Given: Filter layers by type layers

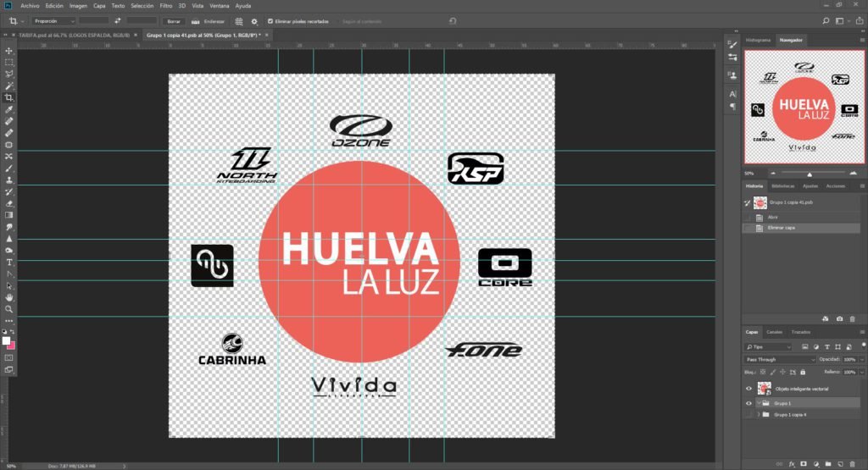Looking at the screenshot, I should coord(827,346).
